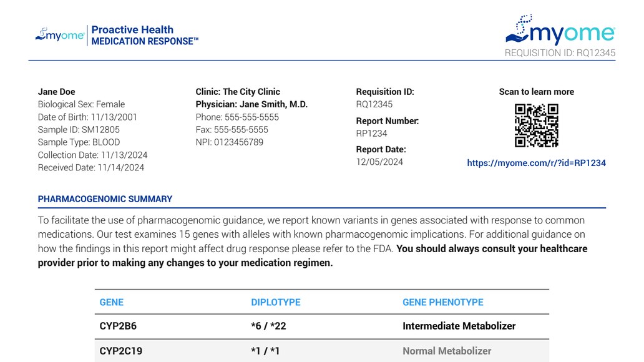644x362 pixels.
Task: Click the Report Number RP1234 value
Action: pyautogui.click(x=371, y=134)
